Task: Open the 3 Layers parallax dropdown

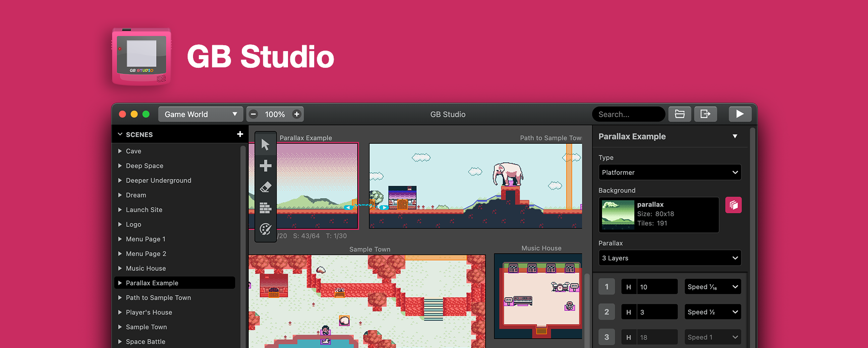Action: (x=670, y=258)
